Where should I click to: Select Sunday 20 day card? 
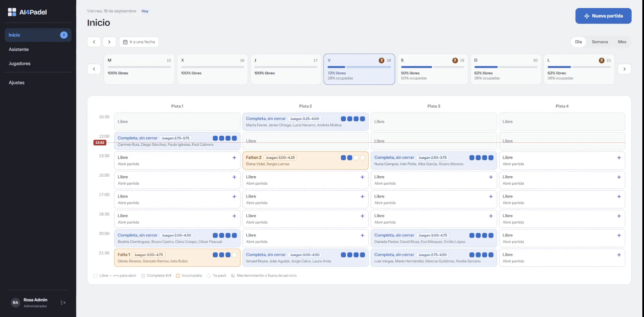coord(506,69)
